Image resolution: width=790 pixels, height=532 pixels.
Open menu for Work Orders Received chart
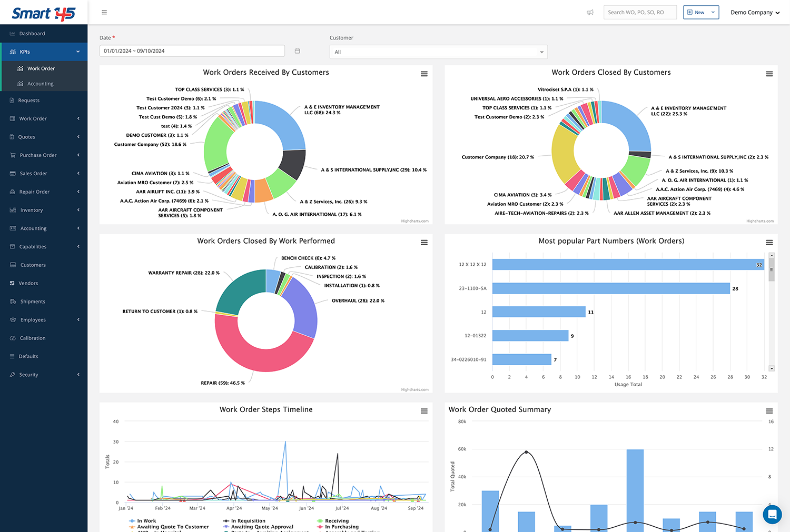[x=424, y=74]
